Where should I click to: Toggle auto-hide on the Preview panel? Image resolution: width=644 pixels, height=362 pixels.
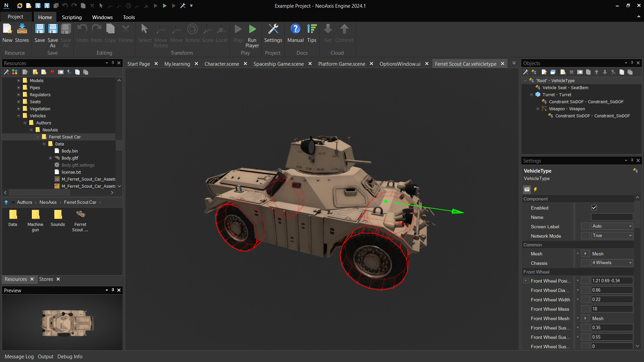tap(113, 290)
